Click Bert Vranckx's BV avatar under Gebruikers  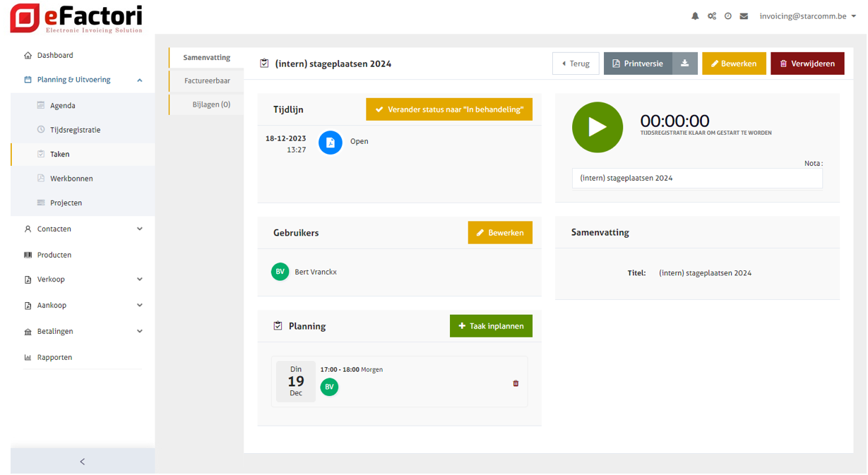pyautogui.click(x=280, y=272)
